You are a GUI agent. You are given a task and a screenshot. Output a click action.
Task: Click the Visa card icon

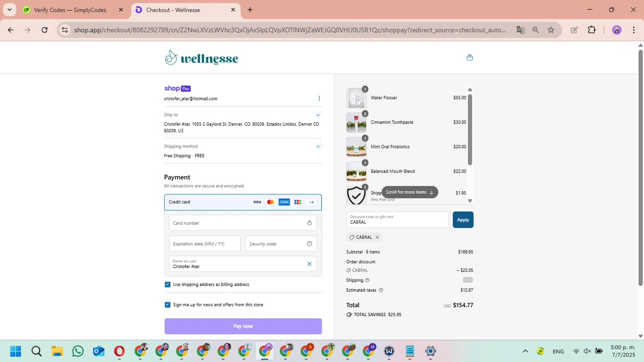coord(257,202)
